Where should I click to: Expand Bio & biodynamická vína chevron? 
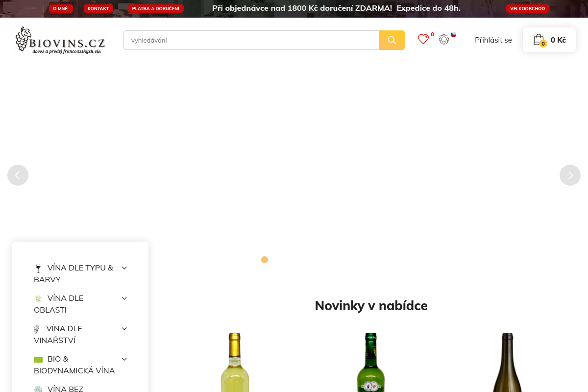[x=124, y=359]
